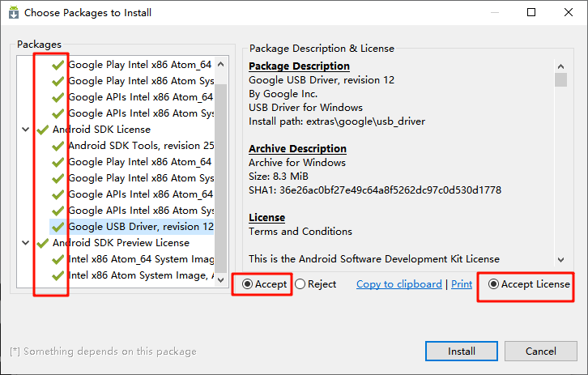588x375 pixels.
Task: Click the checkmark icon next to Android SDK Tools
Action: [x=58, y=146]
